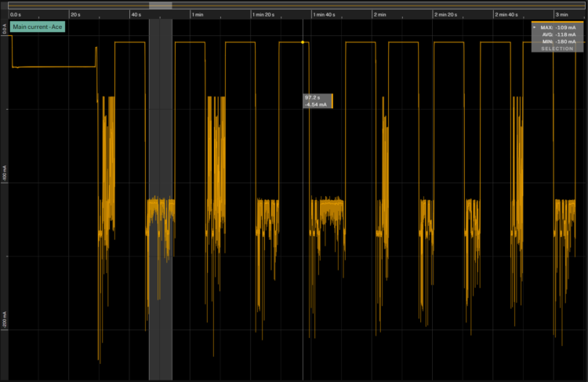Click the 3 min ruler mark
The height and width of the screenshot is (382, 588).
click(561, 15)
